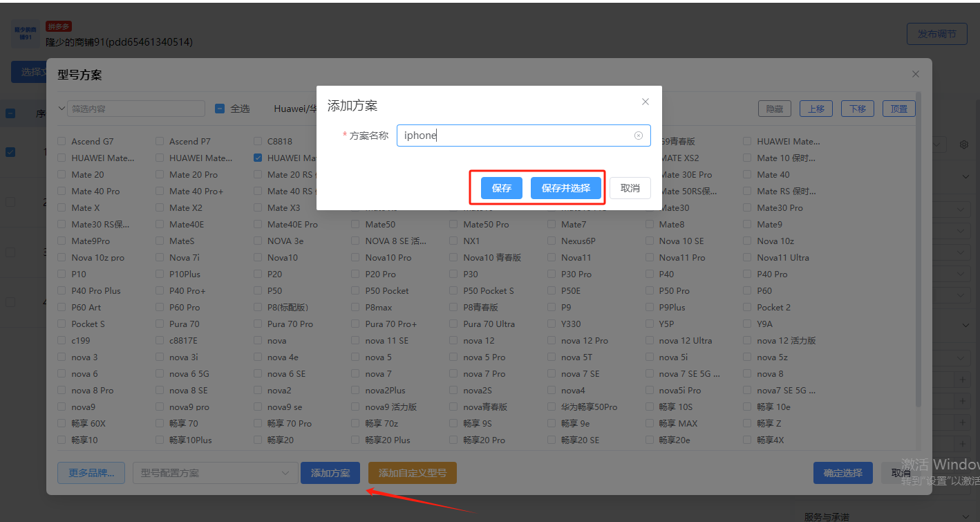Check the Nova 7i checkbox
980x522 pixels.
[x=160, y=258]
